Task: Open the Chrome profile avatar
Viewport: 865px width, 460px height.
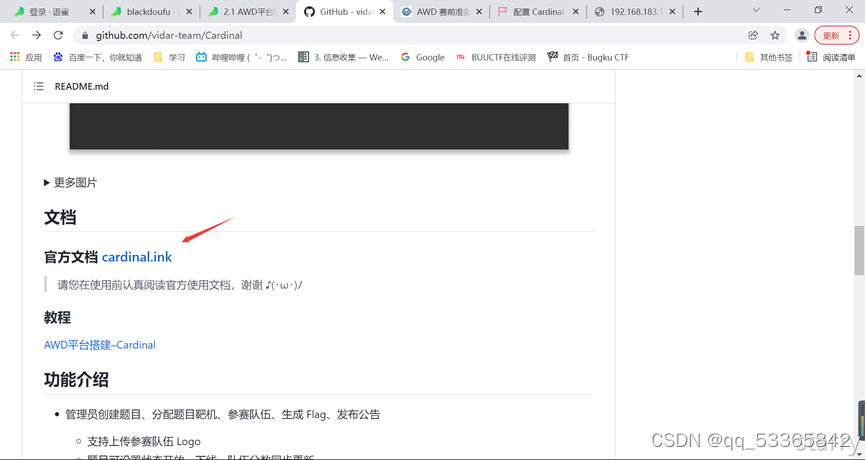Action: tap(802, 35)
